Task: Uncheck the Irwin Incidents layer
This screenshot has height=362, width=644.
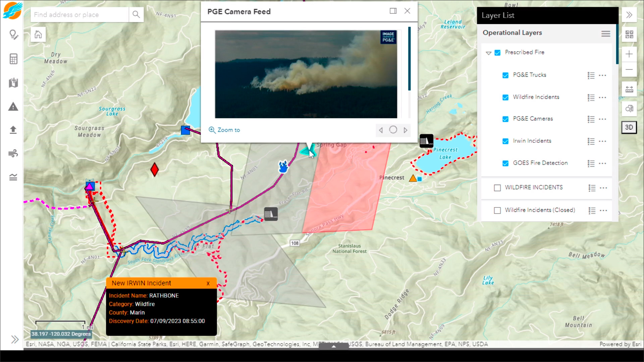Action: pyautogui.click(x=505, y=141)
